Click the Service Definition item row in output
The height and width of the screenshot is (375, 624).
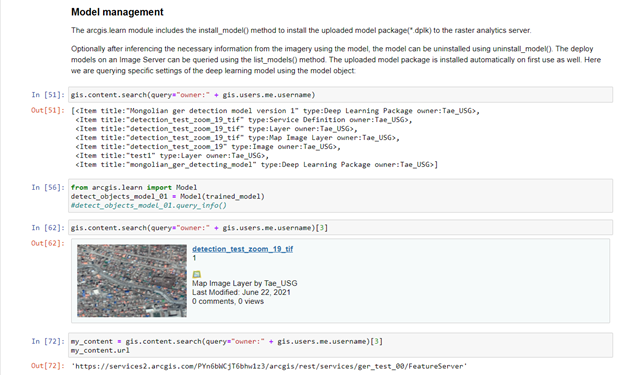pos(244,119)
